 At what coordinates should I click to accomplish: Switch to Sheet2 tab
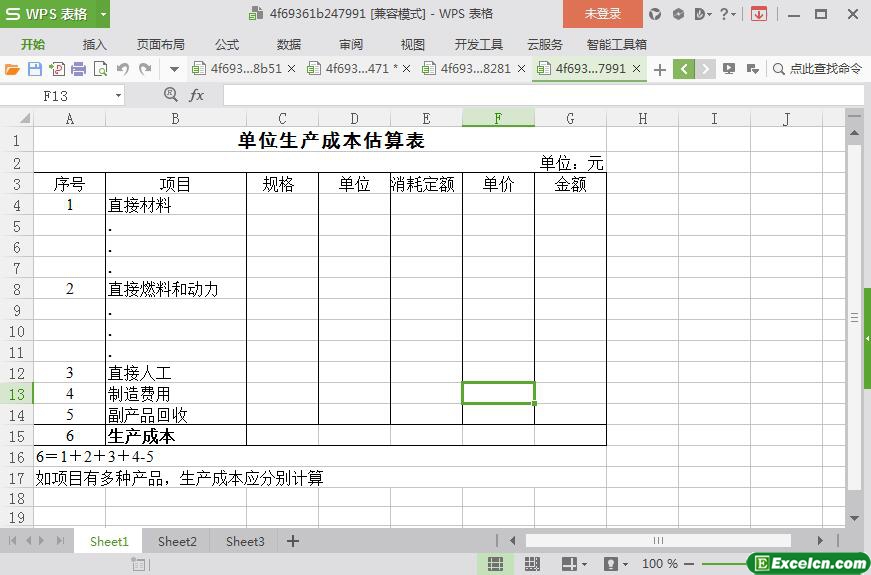(177, 541)
